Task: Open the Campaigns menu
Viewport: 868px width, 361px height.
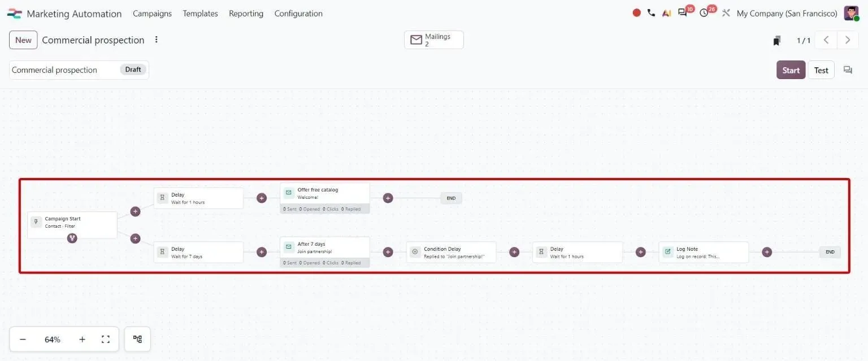Action: (x=152, y=14)
